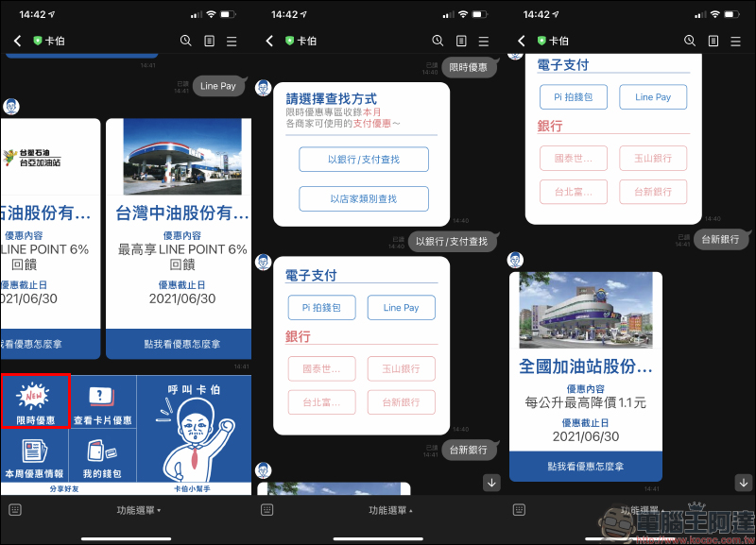Tap the 限時優惠 NEW icon tile
The height and width of the screenshot is (545, 756).
(35, 400)
